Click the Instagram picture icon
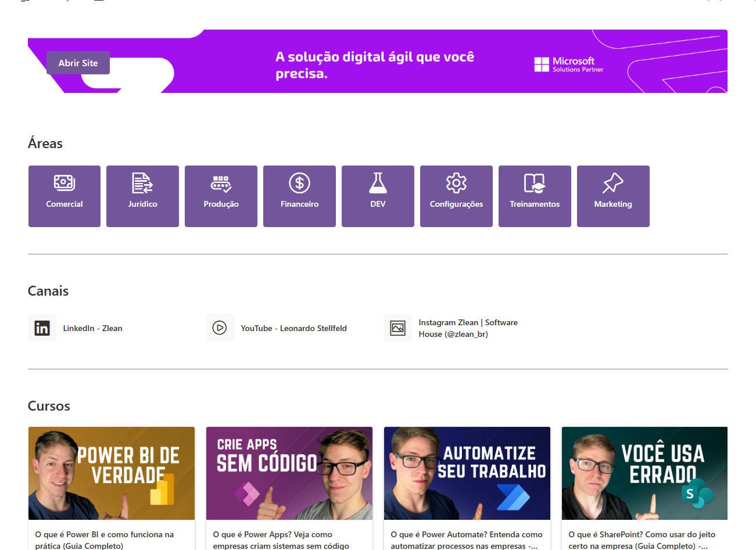The height and width of the screenshot is (550, 756). (x=398, y=328)
